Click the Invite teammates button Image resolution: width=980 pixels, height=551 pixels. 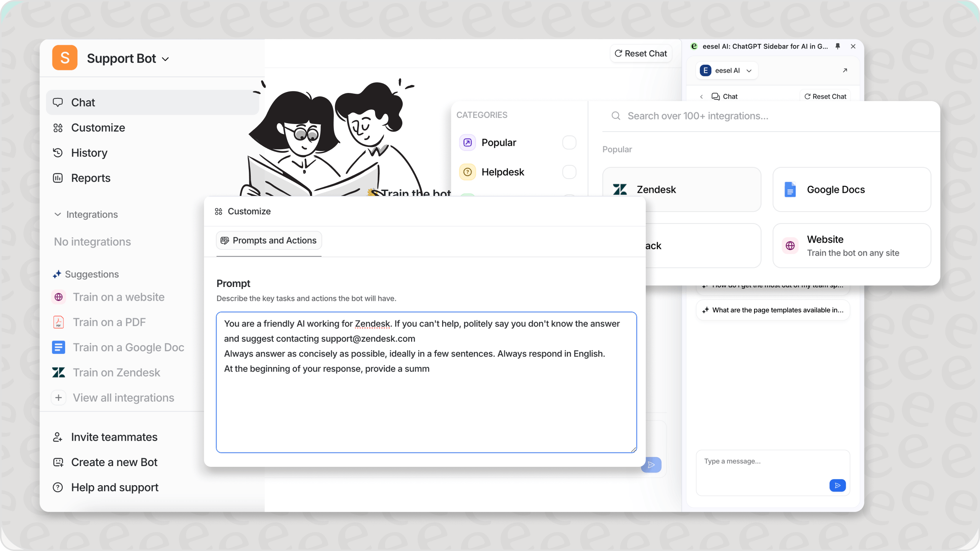(114, 437)
